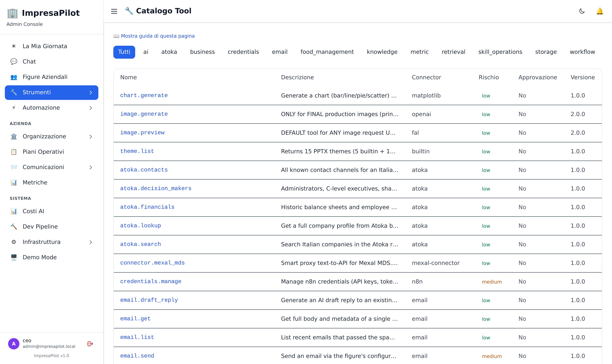Open the chart.generate tool
This screenshot has height=364, width=612.
[144, 95]
